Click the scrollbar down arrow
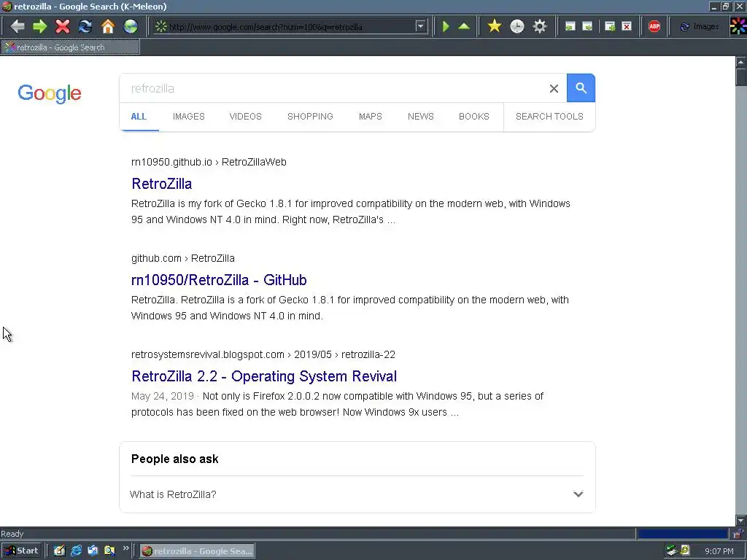Viewport: 747px width, 560px height. (x=741, y=521)
